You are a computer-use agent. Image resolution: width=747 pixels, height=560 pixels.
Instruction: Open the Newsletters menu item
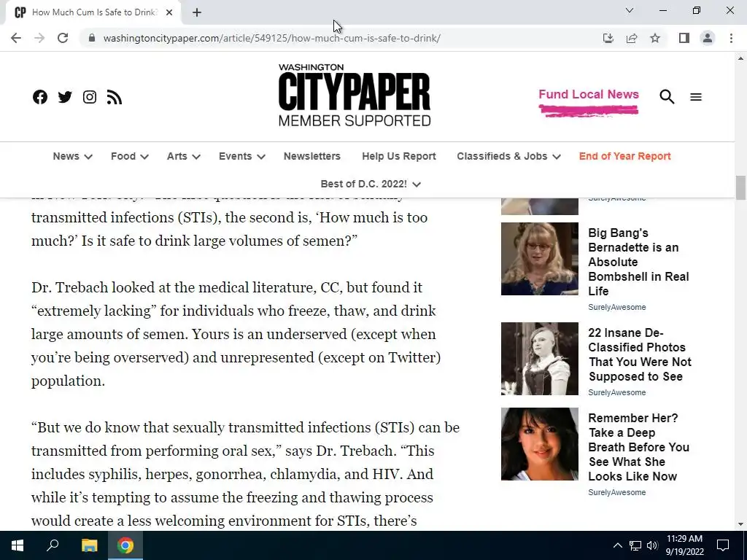[312, 156]
